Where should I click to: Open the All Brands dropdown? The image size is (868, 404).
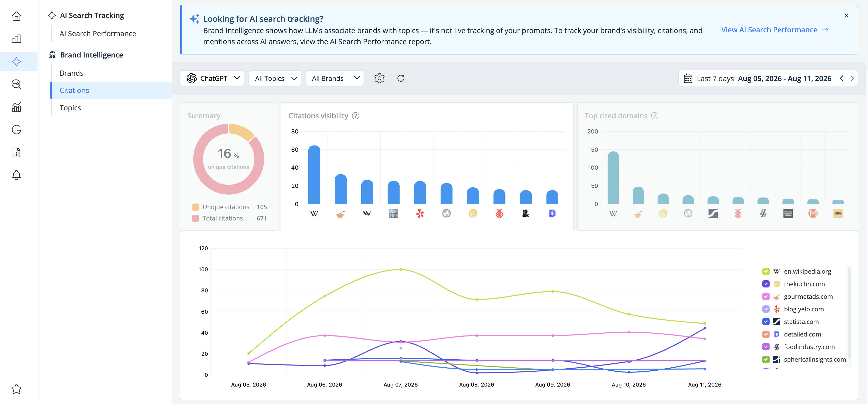[x=335, y=79]
